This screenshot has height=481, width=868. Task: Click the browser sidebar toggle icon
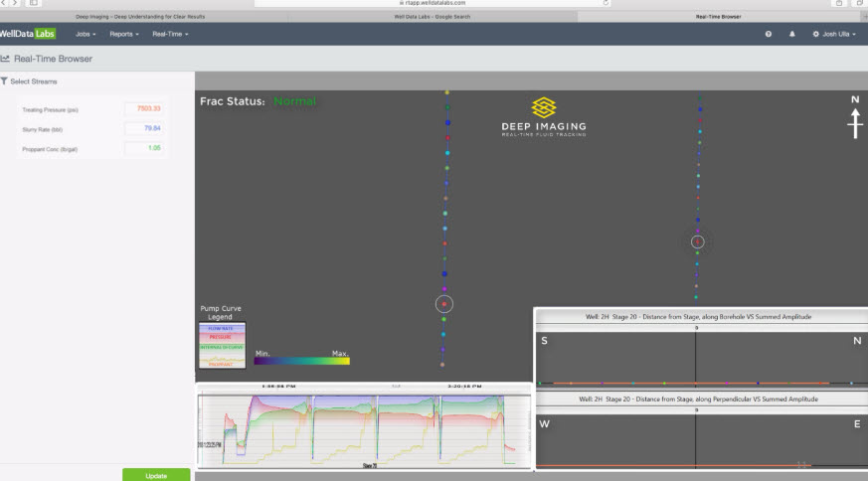(33, 3)
